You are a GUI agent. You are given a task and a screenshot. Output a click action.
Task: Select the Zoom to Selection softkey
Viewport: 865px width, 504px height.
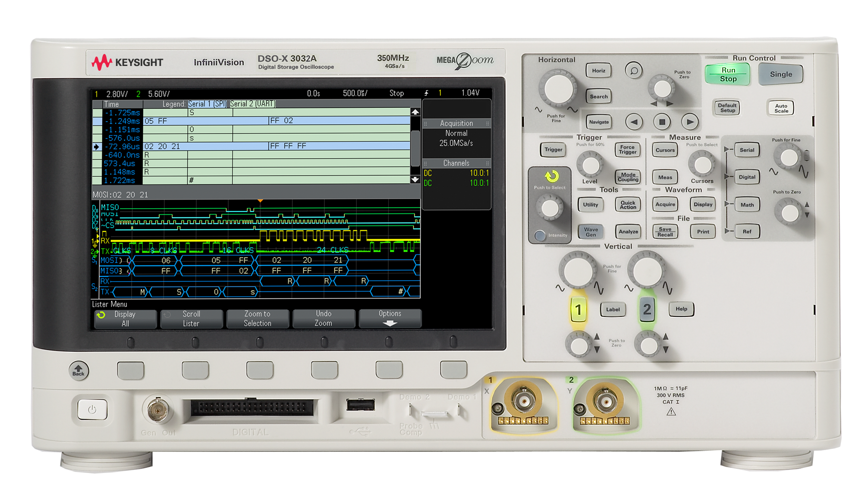point(258,318)
